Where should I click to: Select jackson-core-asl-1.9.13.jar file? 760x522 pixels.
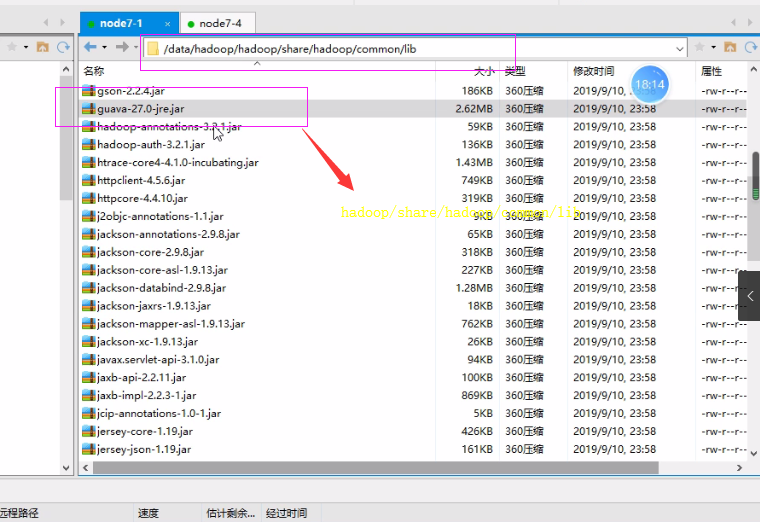pos(162,270)
